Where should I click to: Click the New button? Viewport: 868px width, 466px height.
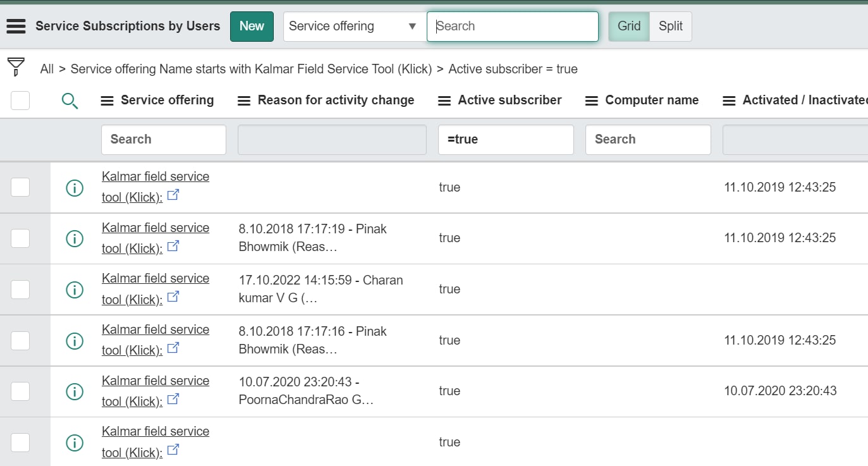pos(252,27)
